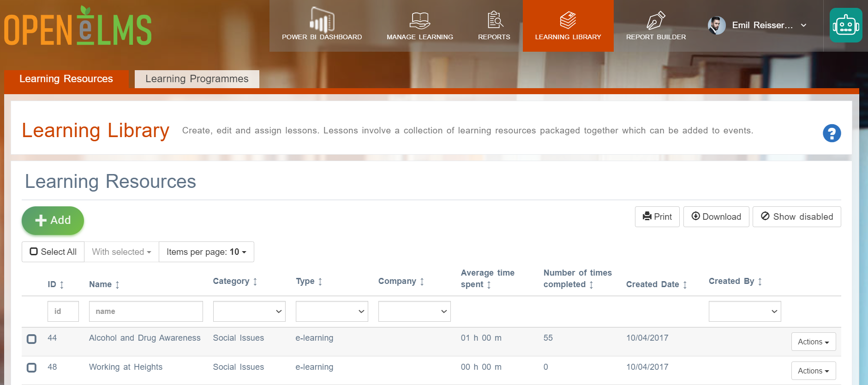This screenshot has height=385, width=868.
Task: Click the Print button
Action: (x=657, y=217)
